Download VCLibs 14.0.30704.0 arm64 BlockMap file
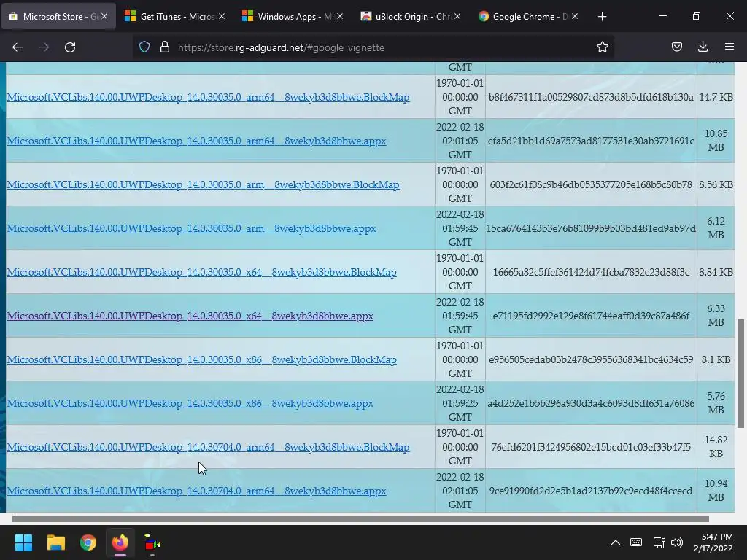Viewport: 747px width, 560px height. click(208, 448)
